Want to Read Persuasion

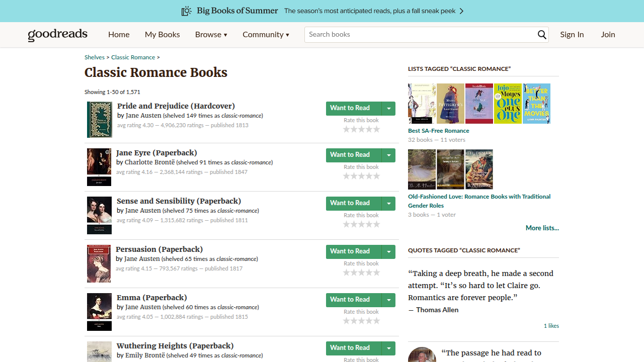coord(354,251)
